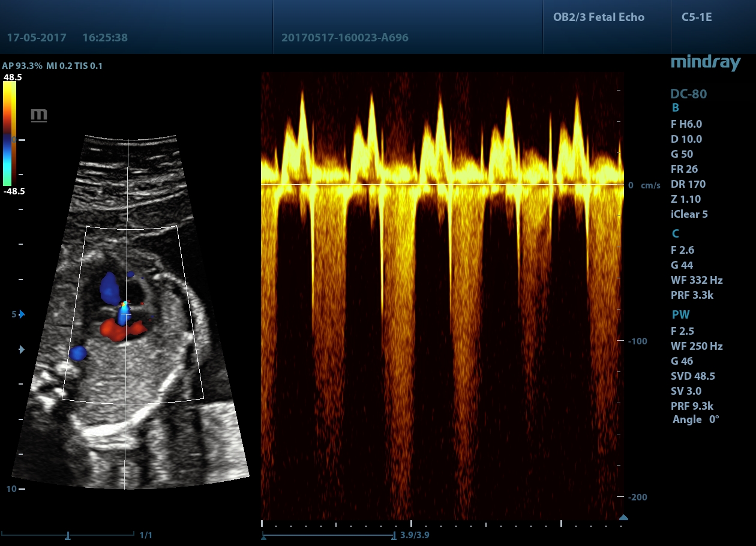
Task: Click the patient ID 20170517-160023-A696
Action: click(x=344, y=38)
